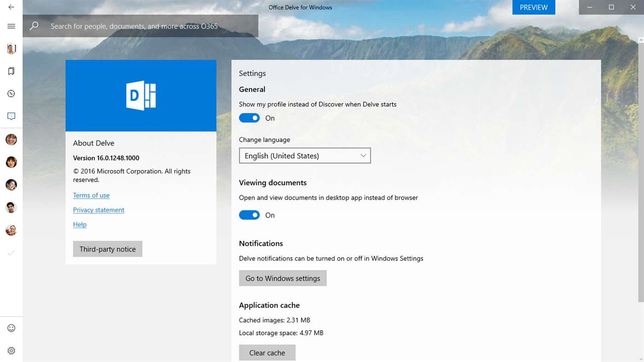Minimize the Office Delve window
Viewport: 644px width, 362px height.
pyautogui.click(x=590, y=7)
